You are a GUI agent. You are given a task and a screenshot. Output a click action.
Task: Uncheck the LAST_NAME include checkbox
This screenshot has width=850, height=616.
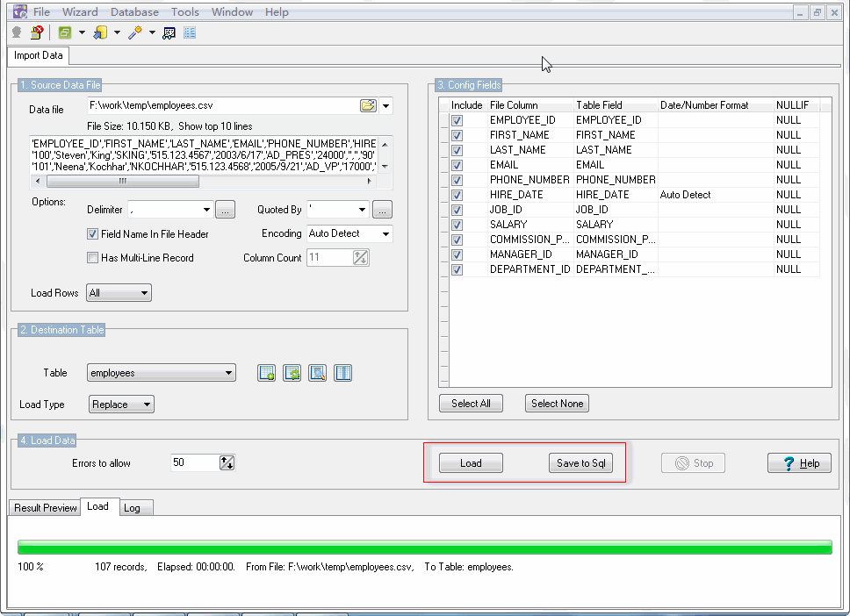click(457, 150)
